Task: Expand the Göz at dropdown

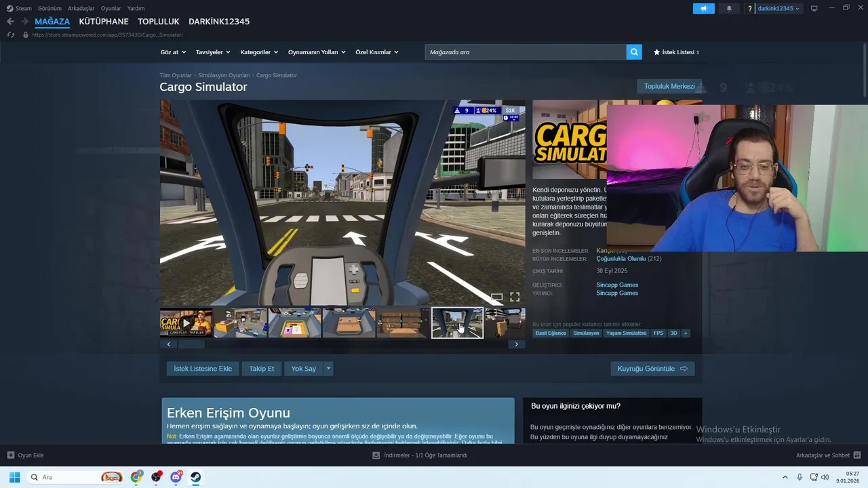Action: click(x=172, y=52)
